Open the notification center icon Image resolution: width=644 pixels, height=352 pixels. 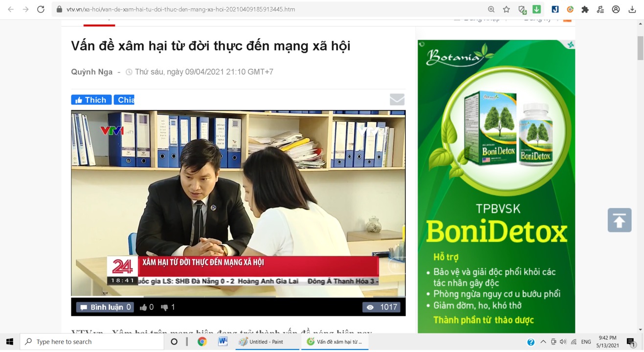coord(631,342)
